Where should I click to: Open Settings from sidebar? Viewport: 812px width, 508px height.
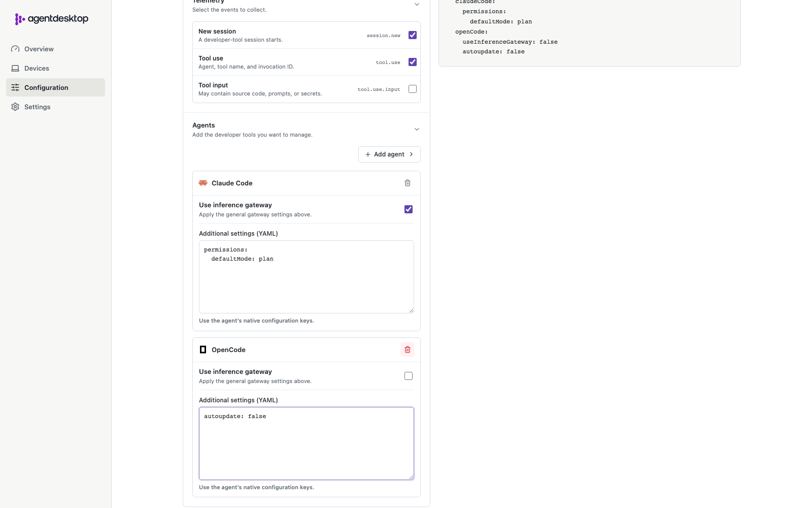pyautogui.click(x=55, y=107)
